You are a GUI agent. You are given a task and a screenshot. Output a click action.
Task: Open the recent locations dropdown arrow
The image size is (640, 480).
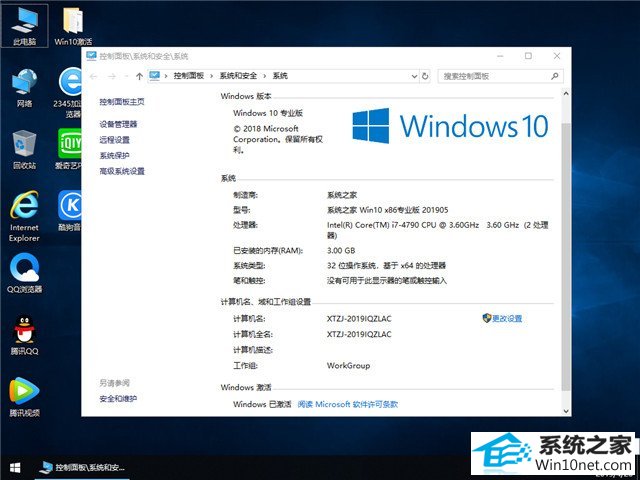pos(127,76)
